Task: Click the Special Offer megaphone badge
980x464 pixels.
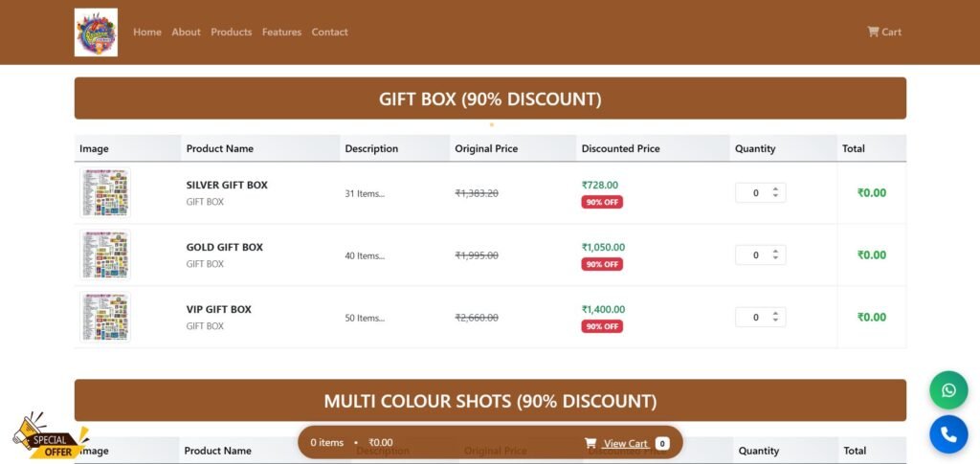Action: click(48, 436)
